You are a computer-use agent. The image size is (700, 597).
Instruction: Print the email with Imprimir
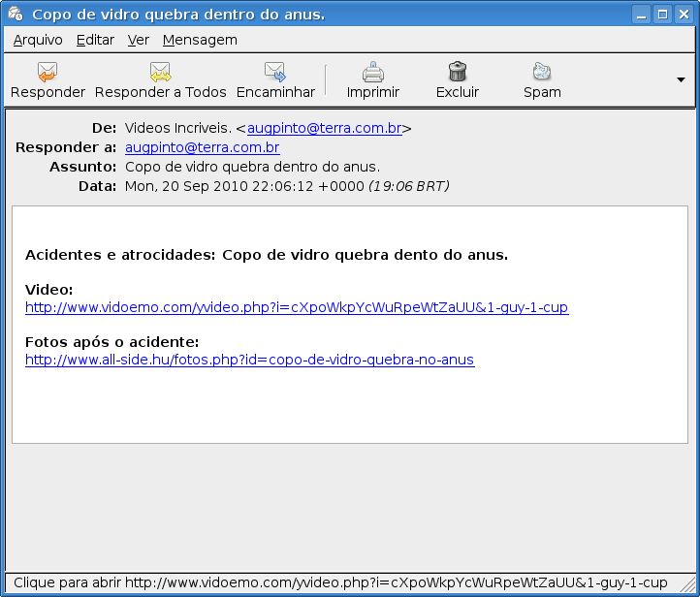(x=372, y=80)
